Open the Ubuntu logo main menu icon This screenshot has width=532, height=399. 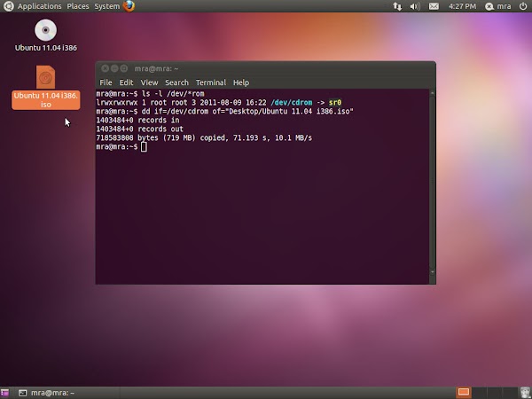(8, 6)
